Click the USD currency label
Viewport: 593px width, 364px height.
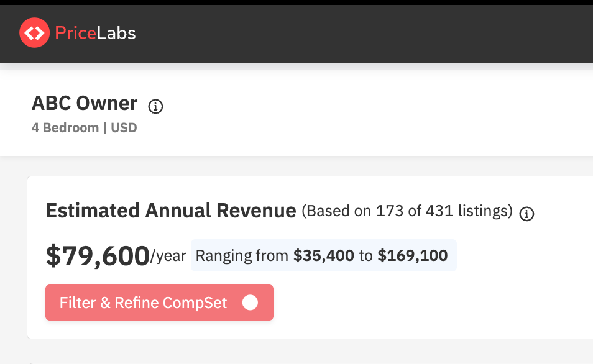124,128
